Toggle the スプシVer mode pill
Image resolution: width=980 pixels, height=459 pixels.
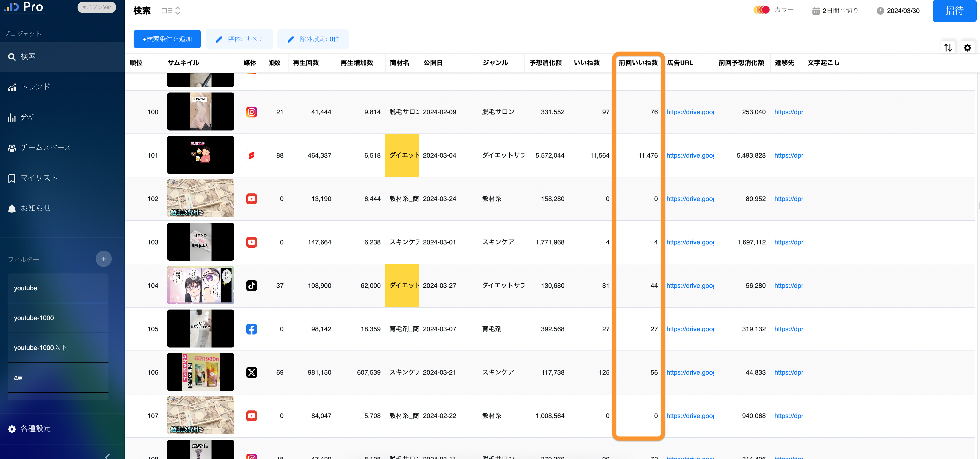point(97,7)
